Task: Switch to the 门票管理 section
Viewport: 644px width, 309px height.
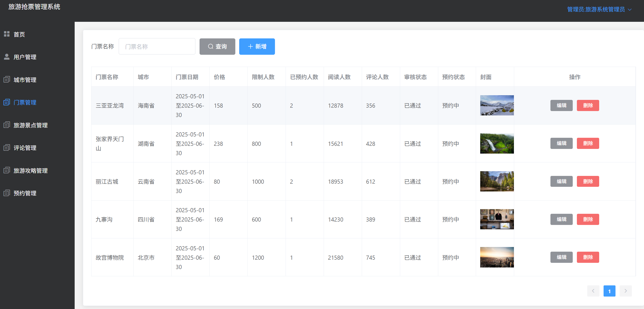Action: coord(25,102)
